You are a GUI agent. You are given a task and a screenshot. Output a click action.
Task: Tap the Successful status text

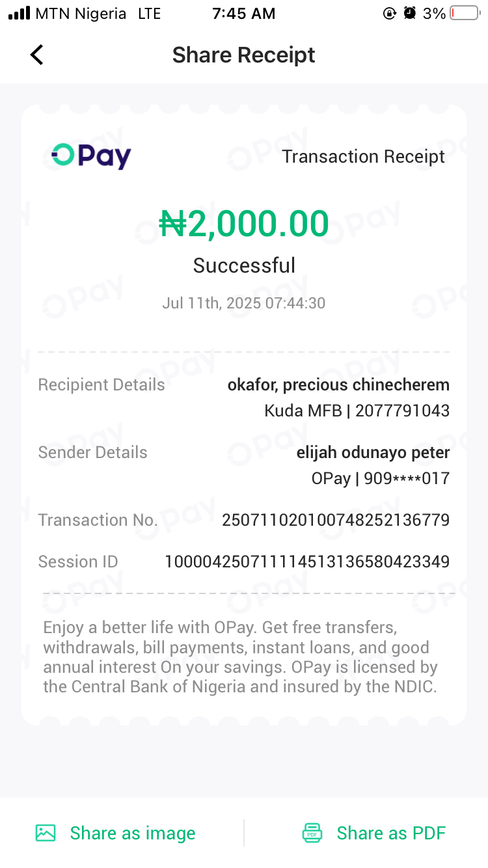click(244, 265)
